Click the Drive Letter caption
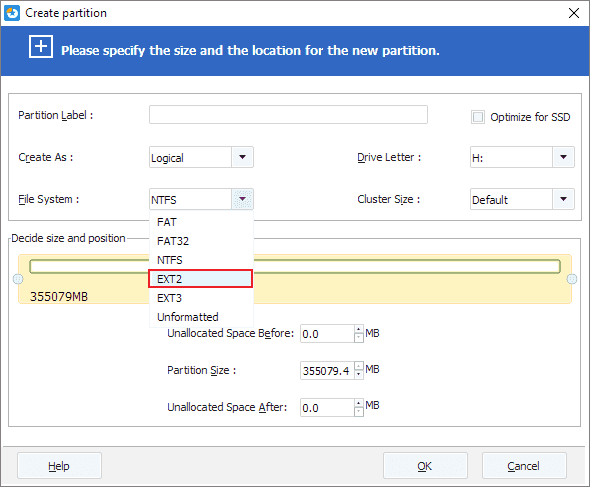This screenshot has height=487, width=590. [389, 157]
